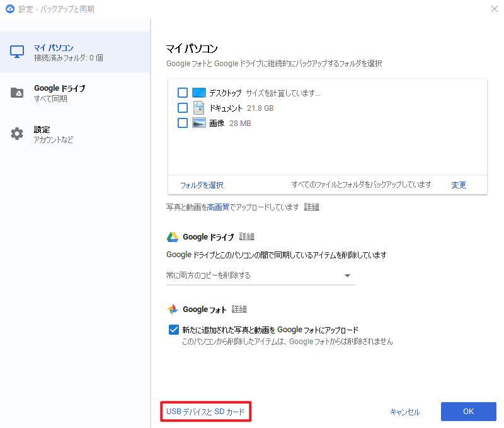Click the 高画質 link
504x428 pixels.
218,207
